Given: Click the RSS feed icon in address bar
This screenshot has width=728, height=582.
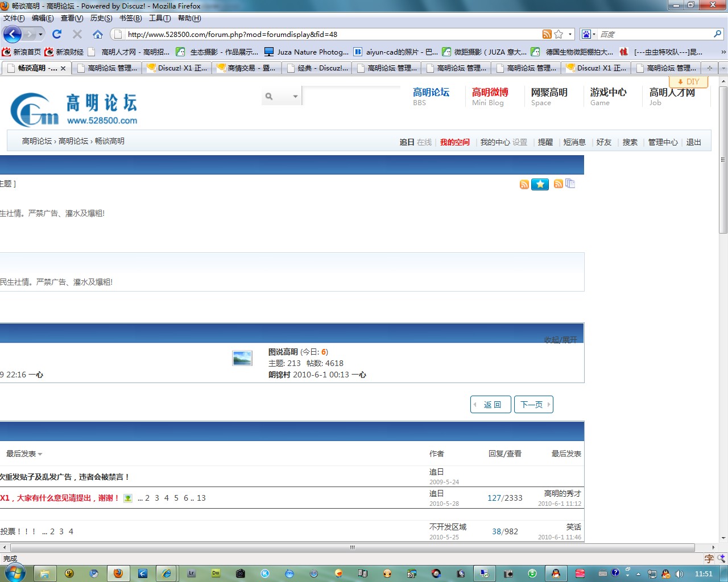Looking at the screenshot, I should 547,34.
